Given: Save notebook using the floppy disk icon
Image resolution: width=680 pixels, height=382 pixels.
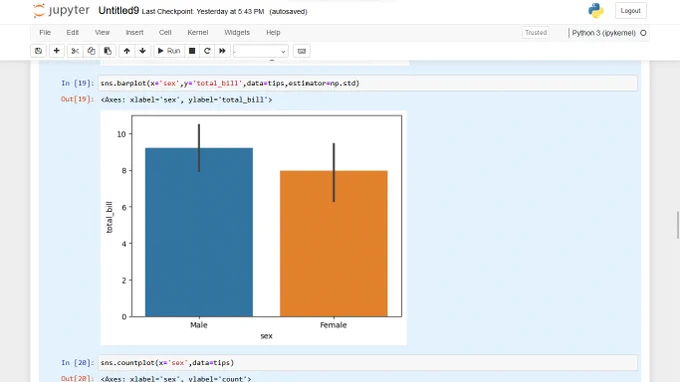Looking at the screenshot, I should click(39, 51).
